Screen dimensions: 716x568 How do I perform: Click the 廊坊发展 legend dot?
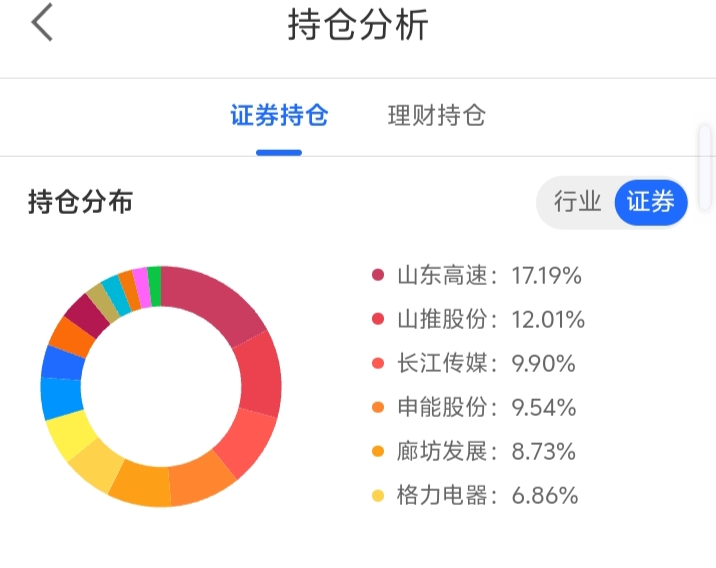[x=378, y=451]
